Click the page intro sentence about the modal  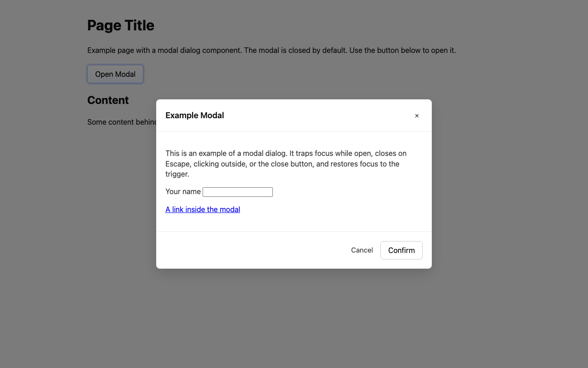click(271, 50)
